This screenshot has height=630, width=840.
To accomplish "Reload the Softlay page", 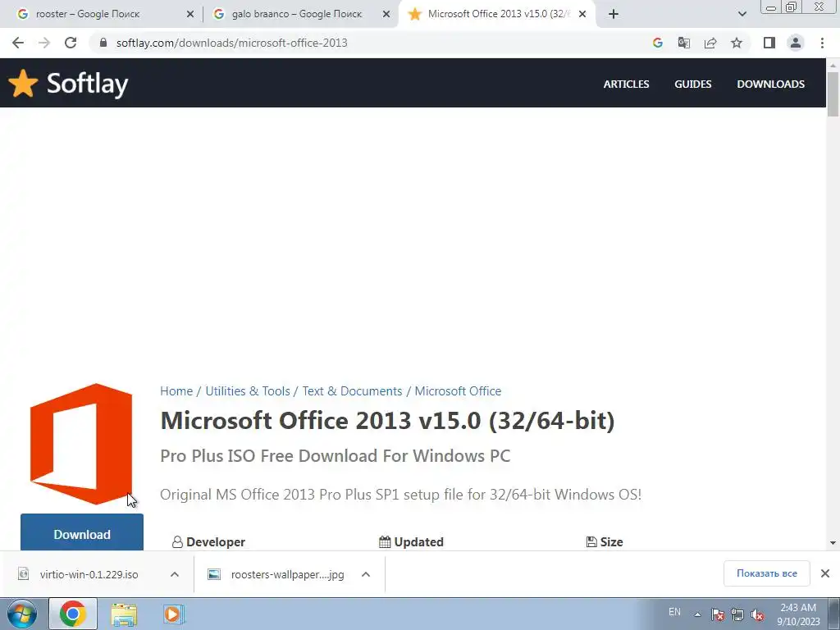I will [x=71, y=43].
